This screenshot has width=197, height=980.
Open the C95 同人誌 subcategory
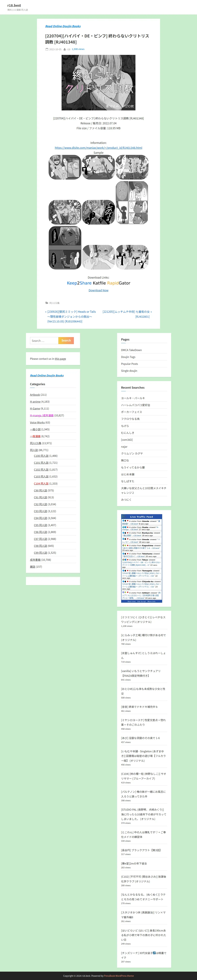pyautogui.click(x=40, y=525)
